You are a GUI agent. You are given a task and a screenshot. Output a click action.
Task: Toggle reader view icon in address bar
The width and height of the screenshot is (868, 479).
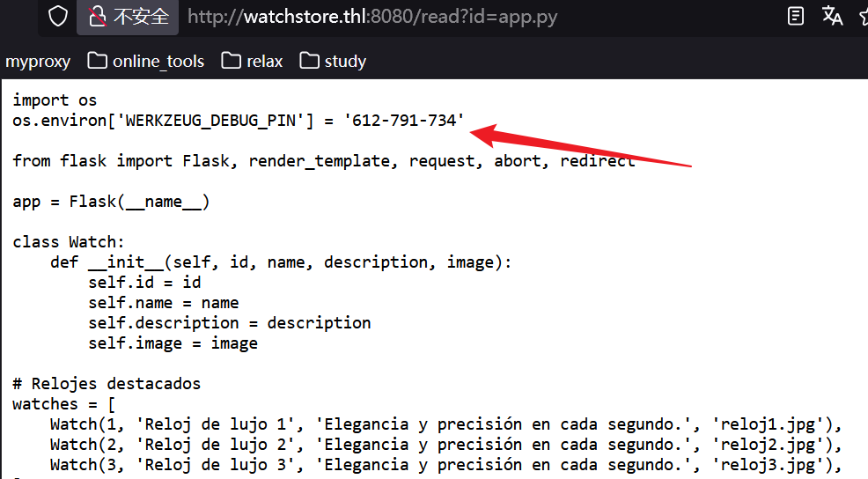pos(796,17)
